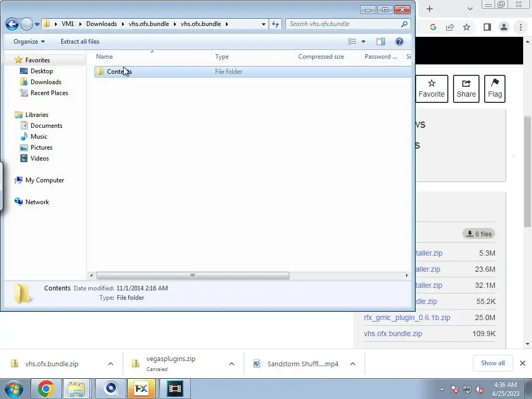Open the Videos library

pos(39,158)
